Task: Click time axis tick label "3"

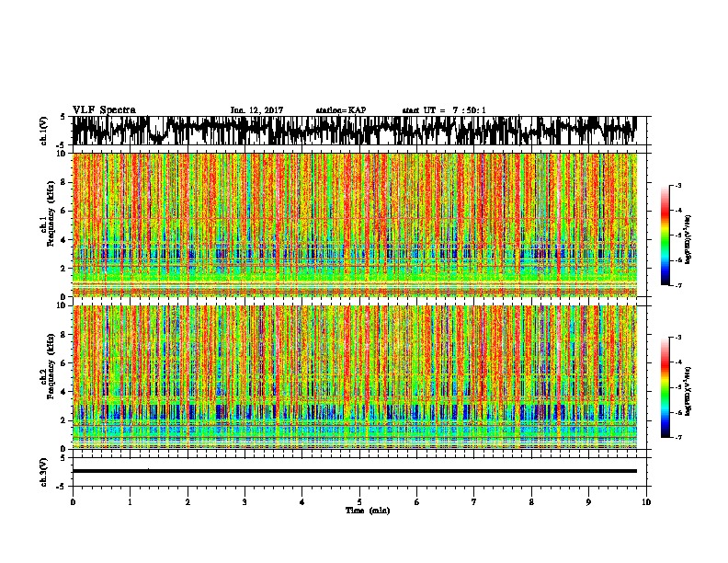Action: point(245,502)
